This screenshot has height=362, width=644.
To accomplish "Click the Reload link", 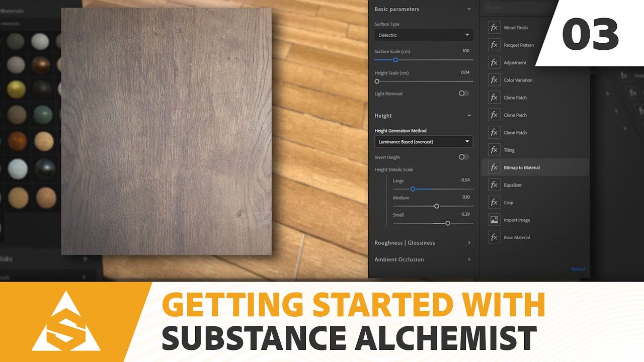I will pos(578,269).
